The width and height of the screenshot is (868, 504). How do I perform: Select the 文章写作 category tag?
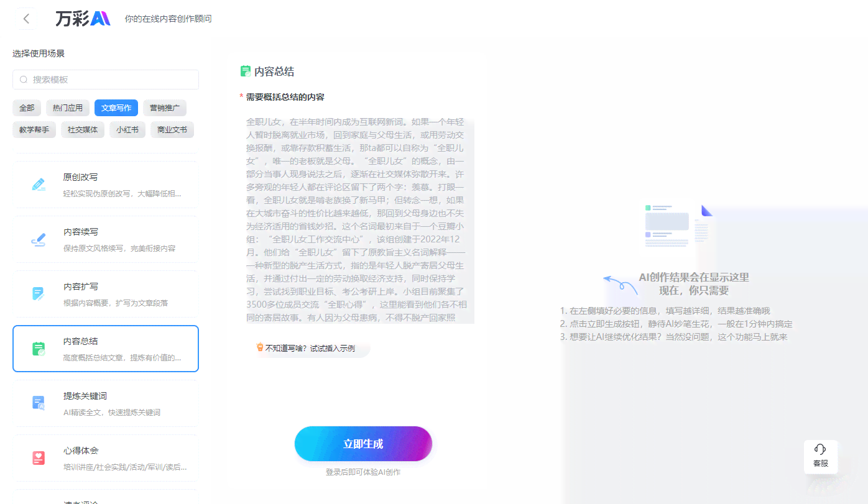pyautogui.click(x=116, y=108)
